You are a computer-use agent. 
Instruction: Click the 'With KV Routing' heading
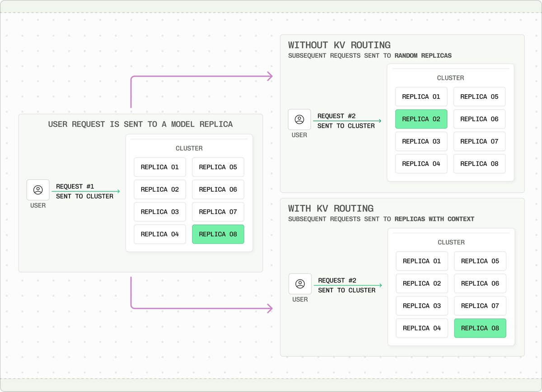(331, 208)
